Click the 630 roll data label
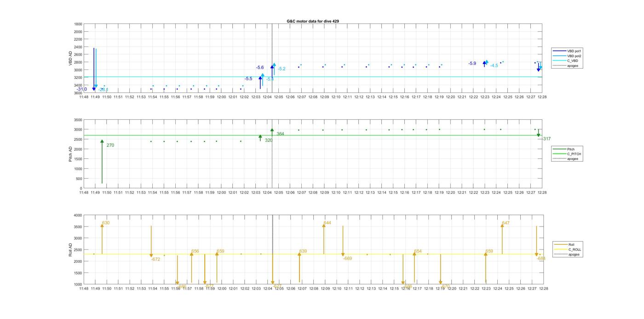The image size is (644, 319). tap(106, 223)
